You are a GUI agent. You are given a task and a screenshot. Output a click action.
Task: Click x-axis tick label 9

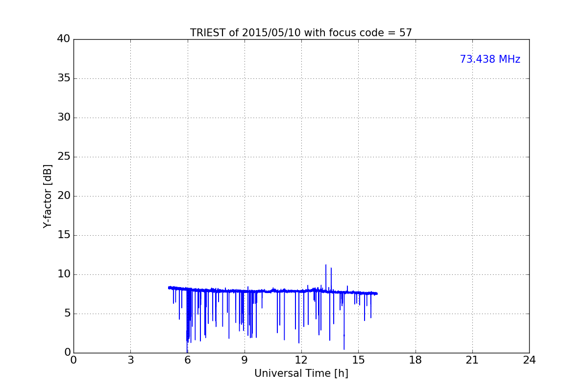[x=245, y=360]
